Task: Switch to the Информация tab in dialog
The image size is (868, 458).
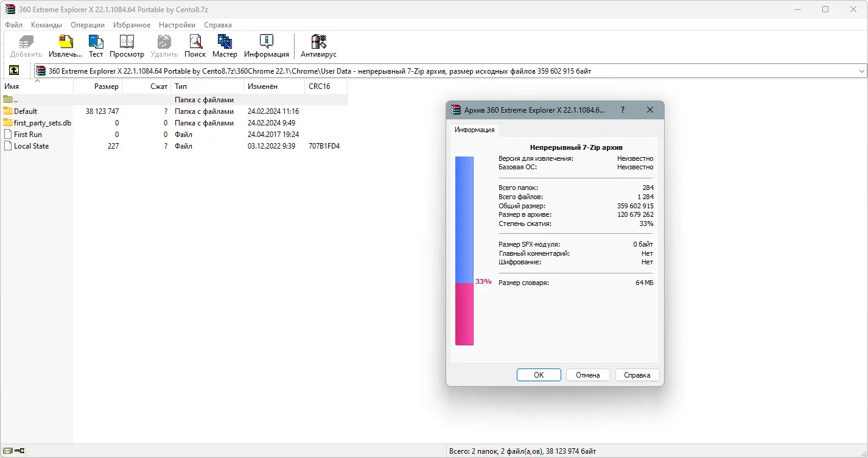Action: click(474, 130)
